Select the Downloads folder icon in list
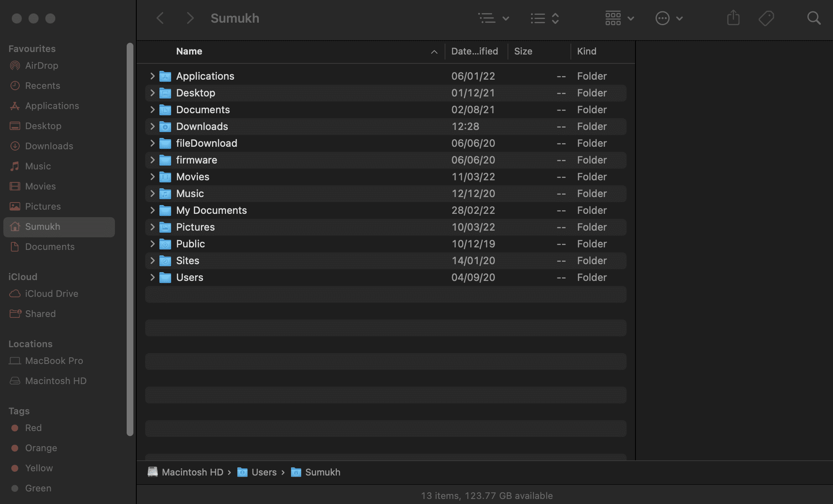The height and width of the screenshot is (504, 833). coord(165,126)
